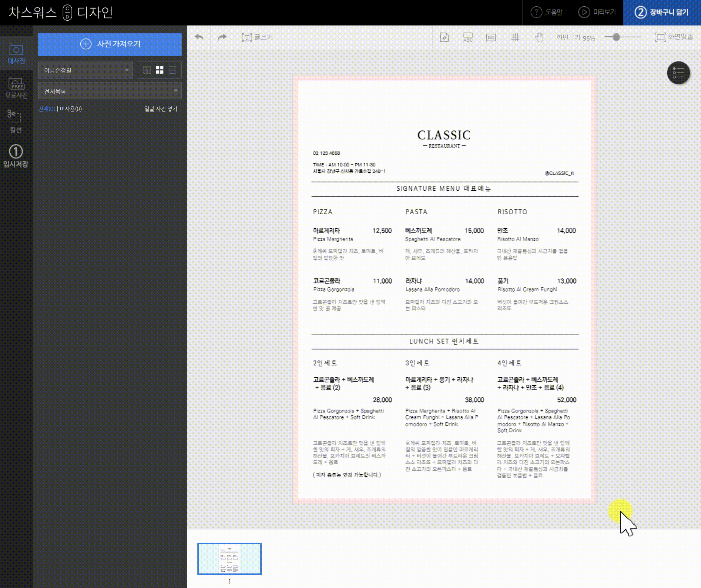The image size is (701, 588).
Task: Click the 차스워스 디자인 logo
Action: coord(61,13)
